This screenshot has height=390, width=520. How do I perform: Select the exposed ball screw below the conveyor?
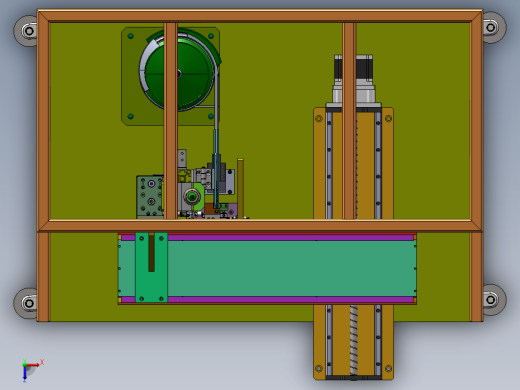coord(353,340)
